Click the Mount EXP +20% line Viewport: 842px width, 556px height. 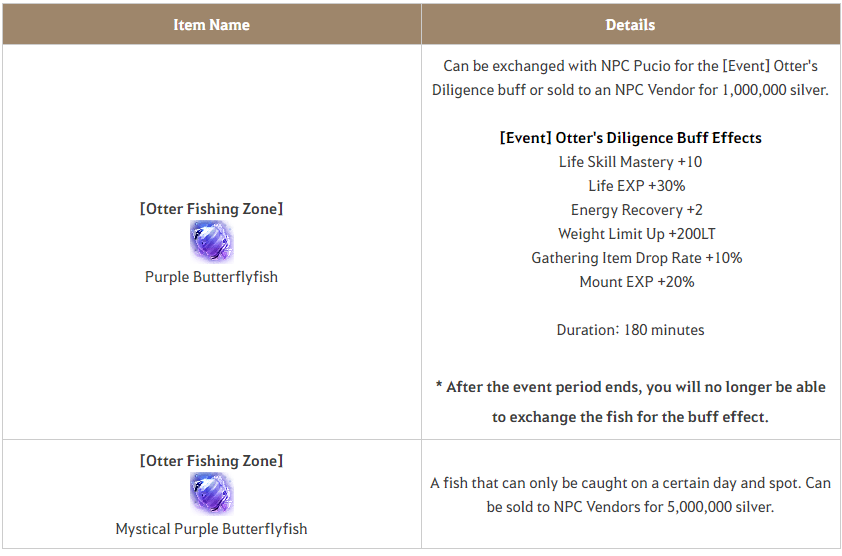coord(637,282)
